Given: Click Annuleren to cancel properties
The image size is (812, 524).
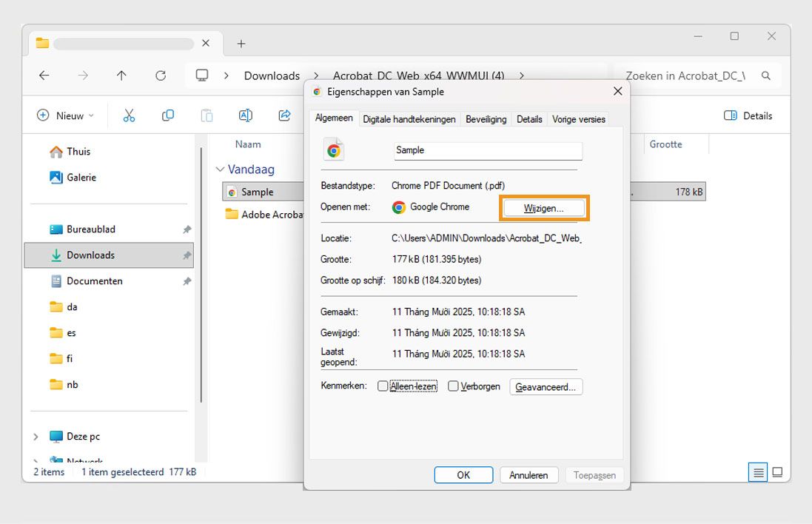Looking at the screenshot, I should tap(529, 475).
